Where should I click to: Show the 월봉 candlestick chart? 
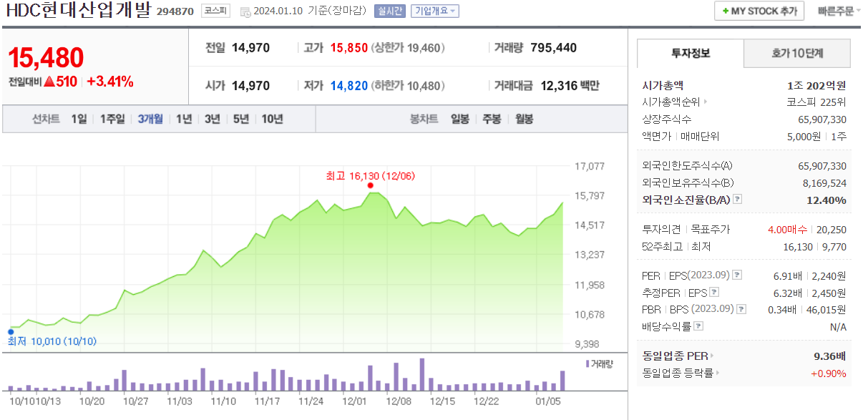point(524,119)
